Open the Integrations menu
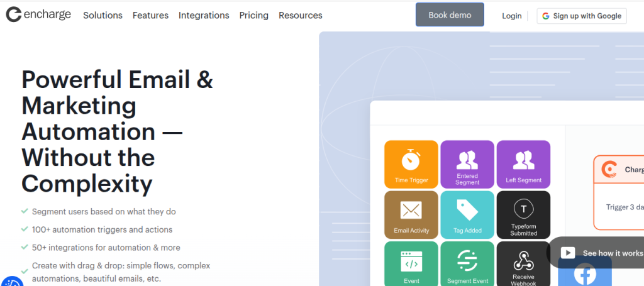 pos(204,15)
